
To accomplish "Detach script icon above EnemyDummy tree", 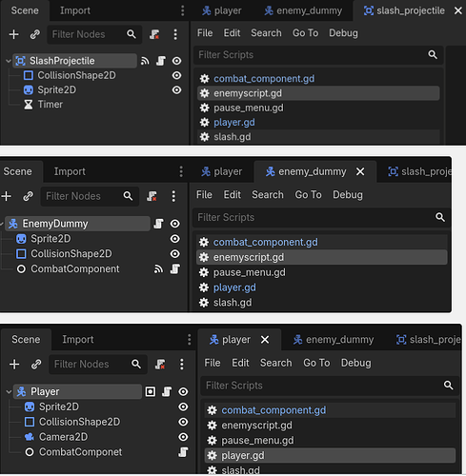I will pos(152,196).
